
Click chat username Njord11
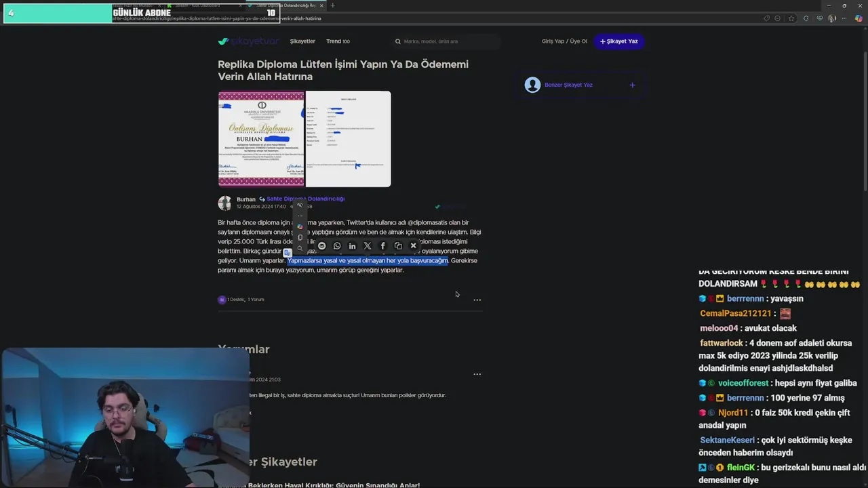[x=733, y=413]
